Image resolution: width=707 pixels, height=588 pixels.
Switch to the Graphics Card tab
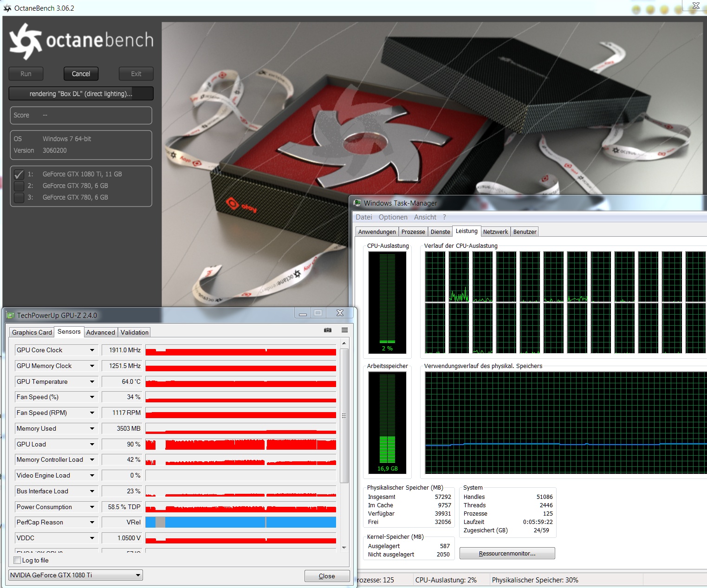point(32,332)
